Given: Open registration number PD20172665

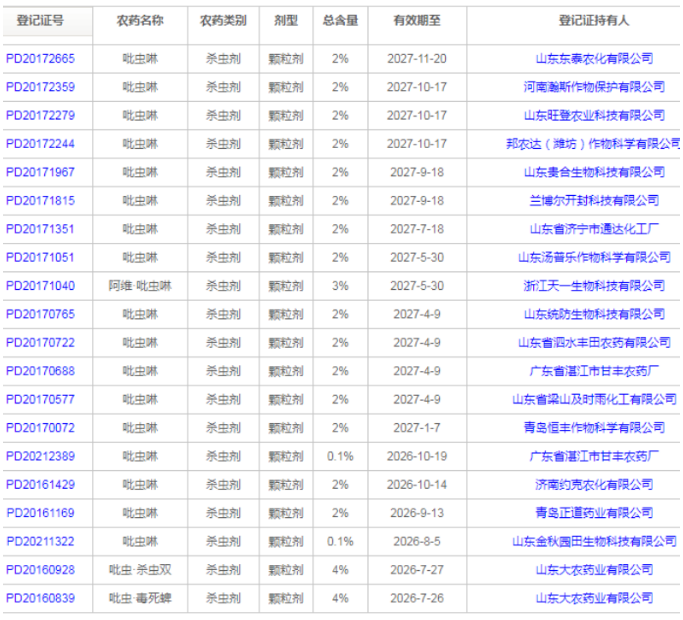Looking at the screenshot, I should pyautogui.click(x=41, y=58).
